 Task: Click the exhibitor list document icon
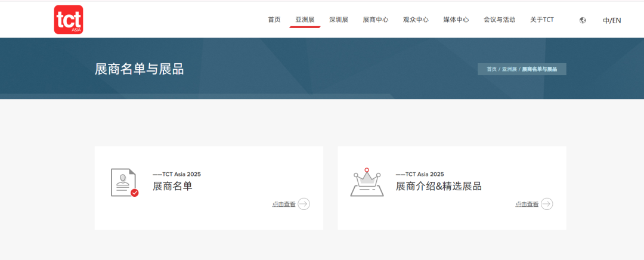tap(125, 183)
